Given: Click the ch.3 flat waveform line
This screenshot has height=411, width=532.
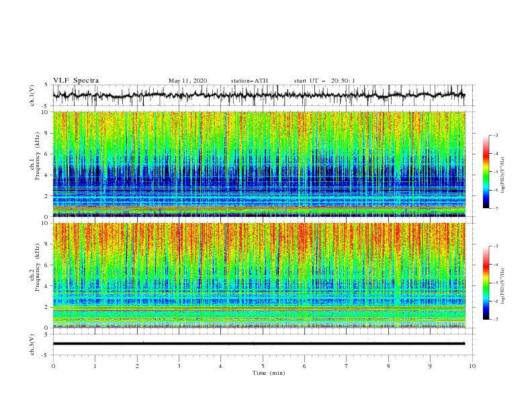Looking at the screenshot, I should [259, 344].
